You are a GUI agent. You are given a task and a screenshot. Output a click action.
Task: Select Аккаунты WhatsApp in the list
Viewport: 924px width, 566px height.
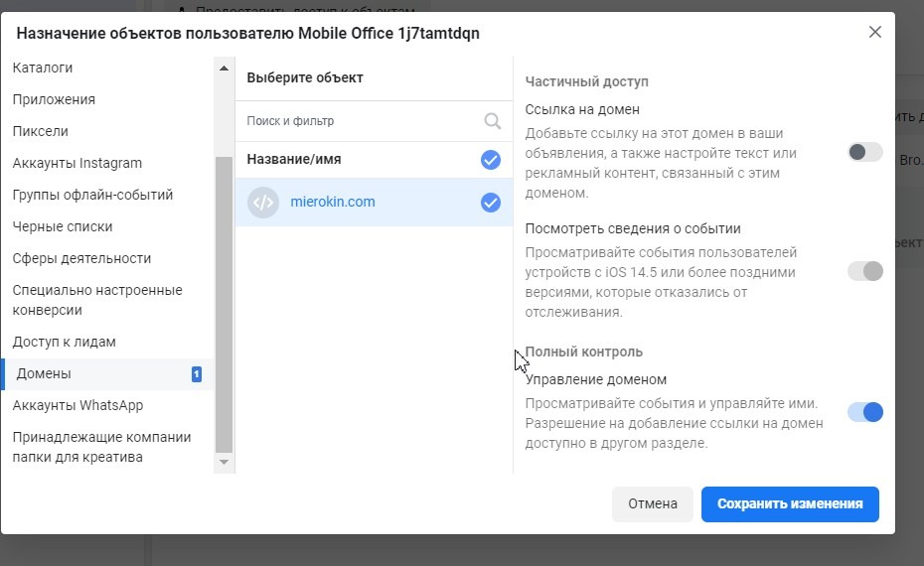point(78,405)
